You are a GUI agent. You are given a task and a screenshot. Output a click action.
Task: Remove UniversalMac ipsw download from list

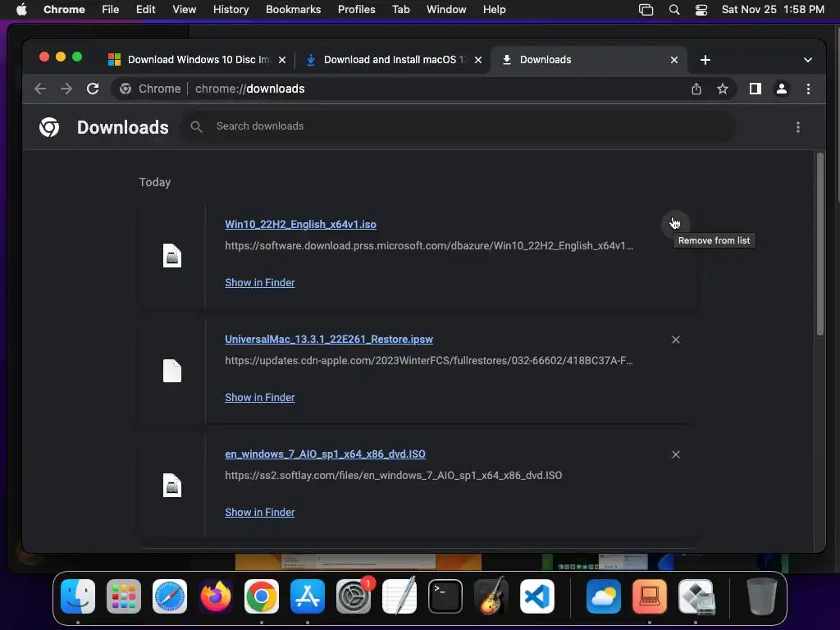click(x=676, y=340)
